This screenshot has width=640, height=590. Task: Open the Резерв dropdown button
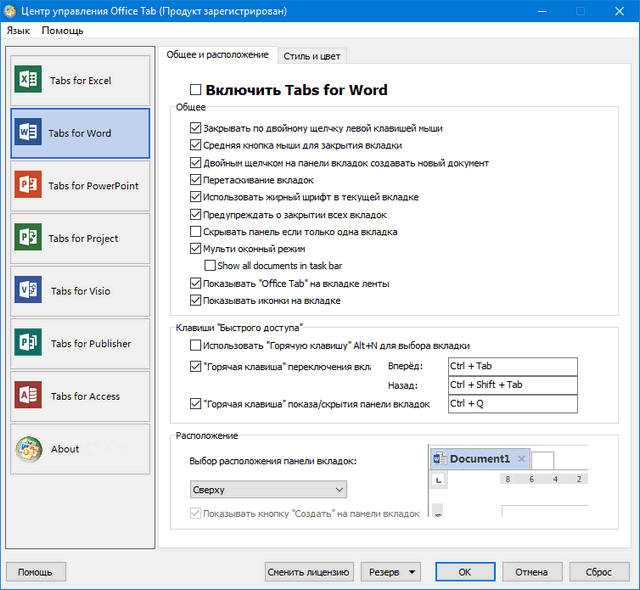tap(390, 572)
